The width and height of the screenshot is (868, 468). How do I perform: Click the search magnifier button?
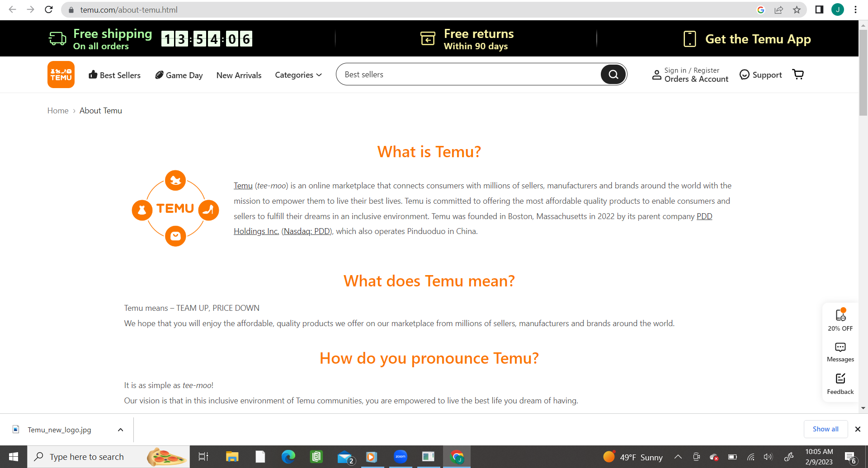tap(613, 75)
